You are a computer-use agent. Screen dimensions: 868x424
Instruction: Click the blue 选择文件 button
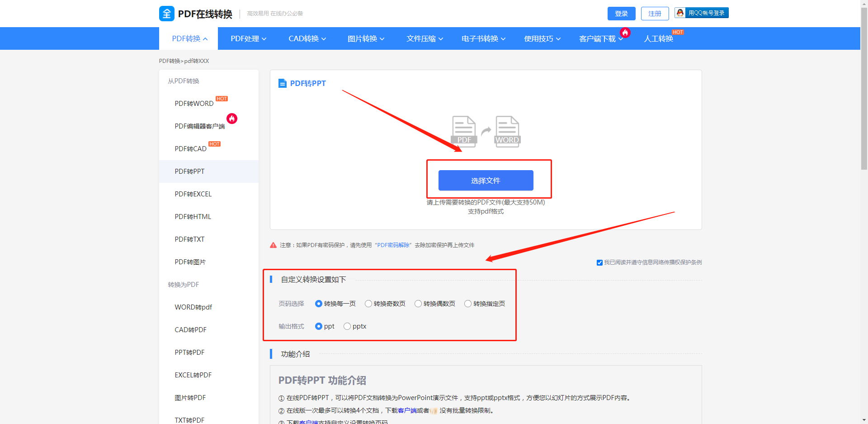tap(486, 181)
